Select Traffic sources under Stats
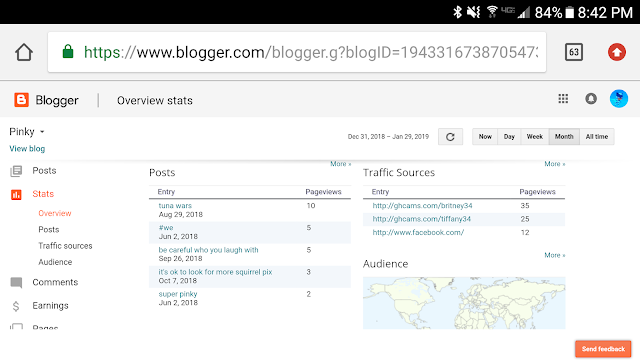 coord(65,246)
